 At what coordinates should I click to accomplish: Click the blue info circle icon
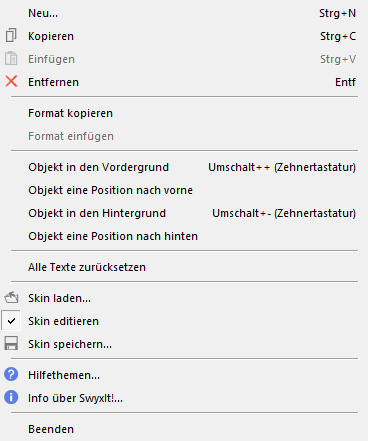11,397
